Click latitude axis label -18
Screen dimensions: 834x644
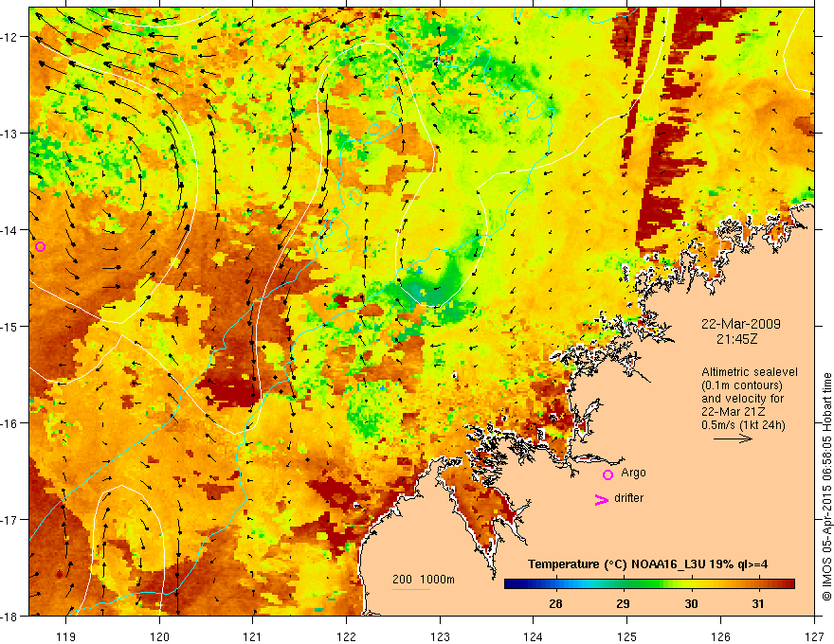tap(10, 616)
